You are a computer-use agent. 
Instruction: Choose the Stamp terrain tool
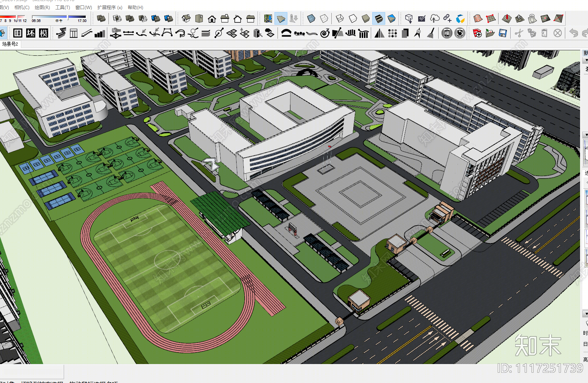click(x=520, y=18)
